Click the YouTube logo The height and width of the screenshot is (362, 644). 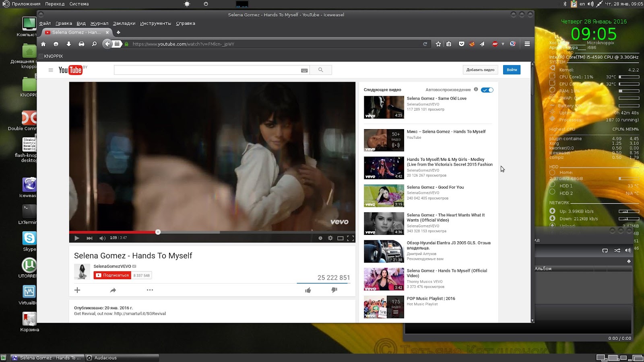point(70,70)
